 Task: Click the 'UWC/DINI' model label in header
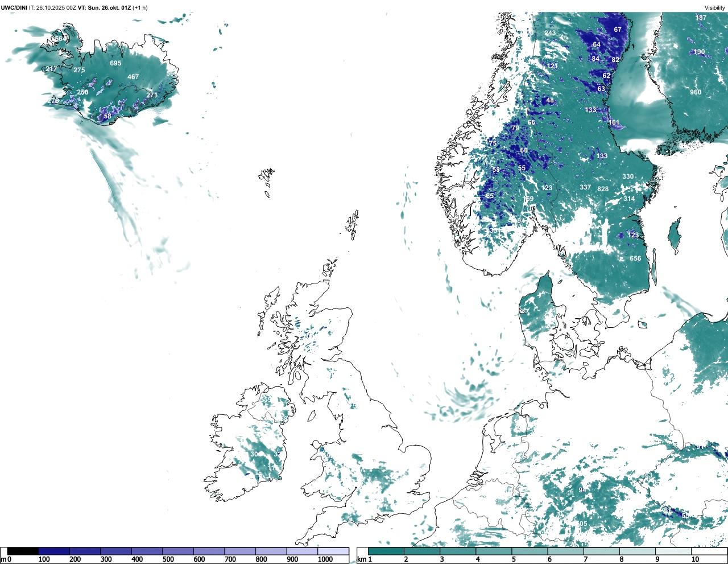[14, 7]
